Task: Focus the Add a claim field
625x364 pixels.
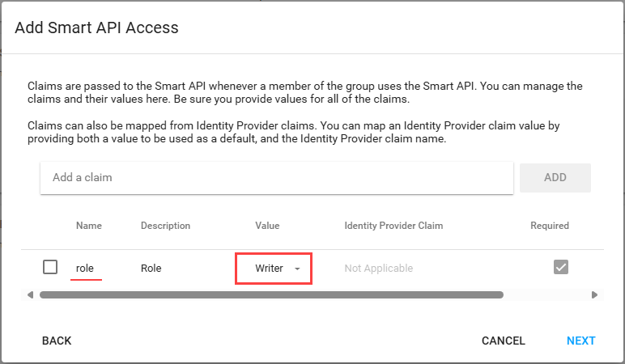Action: point(277,177)
